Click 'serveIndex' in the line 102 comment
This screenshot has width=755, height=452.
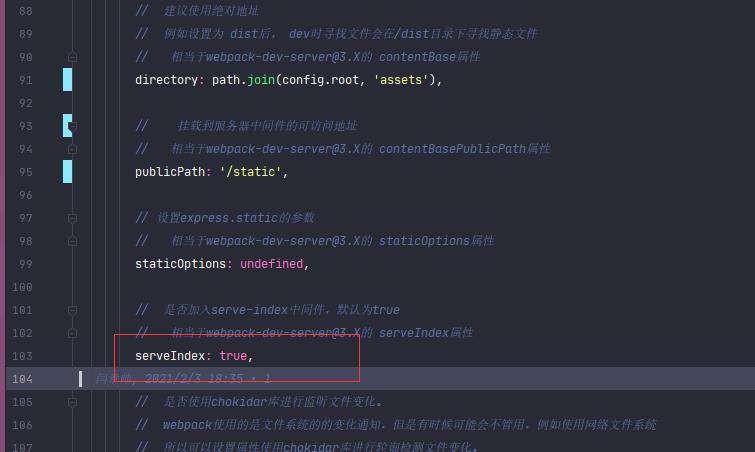point(414,333)
